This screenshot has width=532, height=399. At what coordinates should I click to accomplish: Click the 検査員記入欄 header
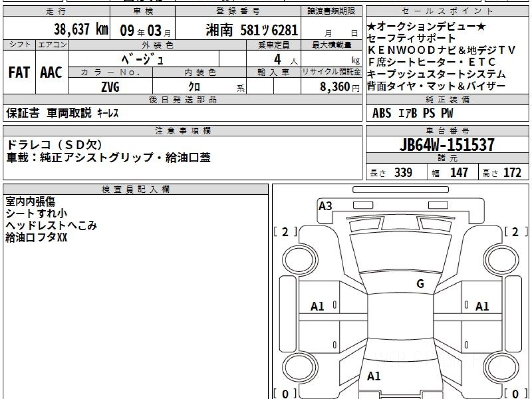pyautogui.click(x=135, y=189)
